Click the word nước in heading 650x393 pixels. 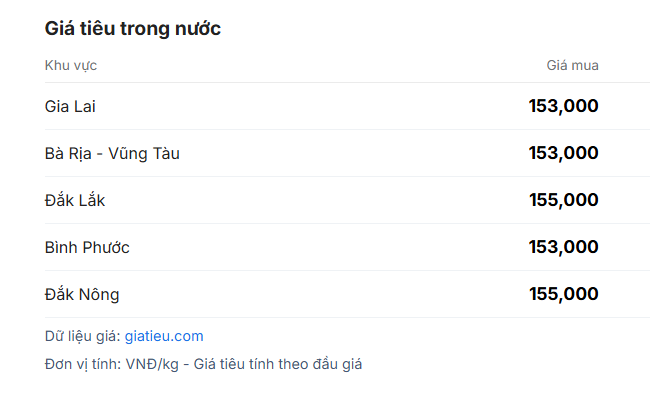[x=198, y=29]
